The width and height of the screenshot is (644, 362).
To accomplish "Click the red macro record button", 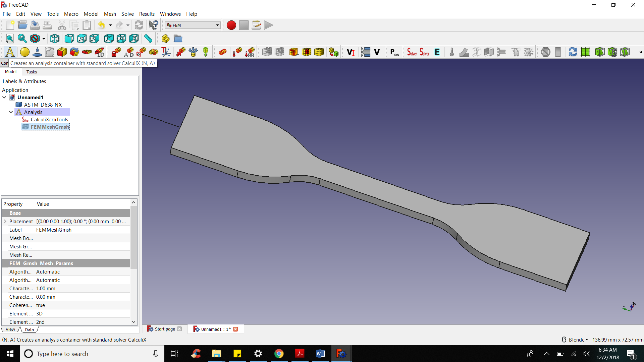I will coord(231,25).
